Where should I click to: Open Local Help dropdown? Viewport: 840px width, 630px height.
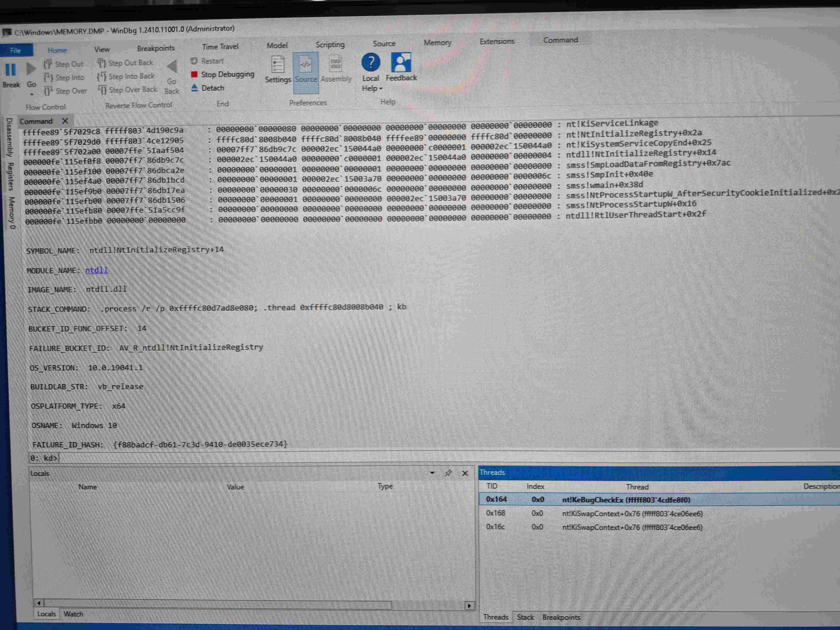tap(371, 73)
